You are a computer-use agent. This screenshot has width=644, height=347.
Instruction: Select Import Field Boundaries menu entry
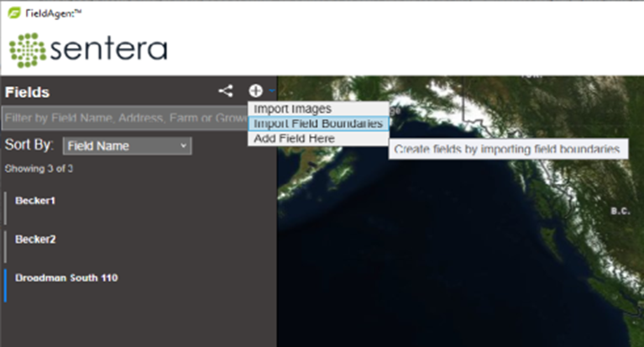[x=318, y=124]
